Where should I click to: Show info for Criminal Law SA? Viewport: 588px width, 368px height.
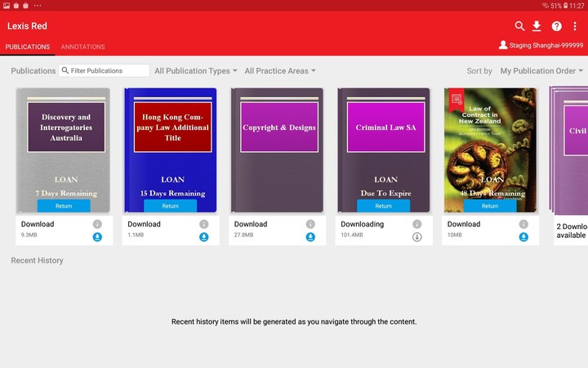[x=416, y=224]
